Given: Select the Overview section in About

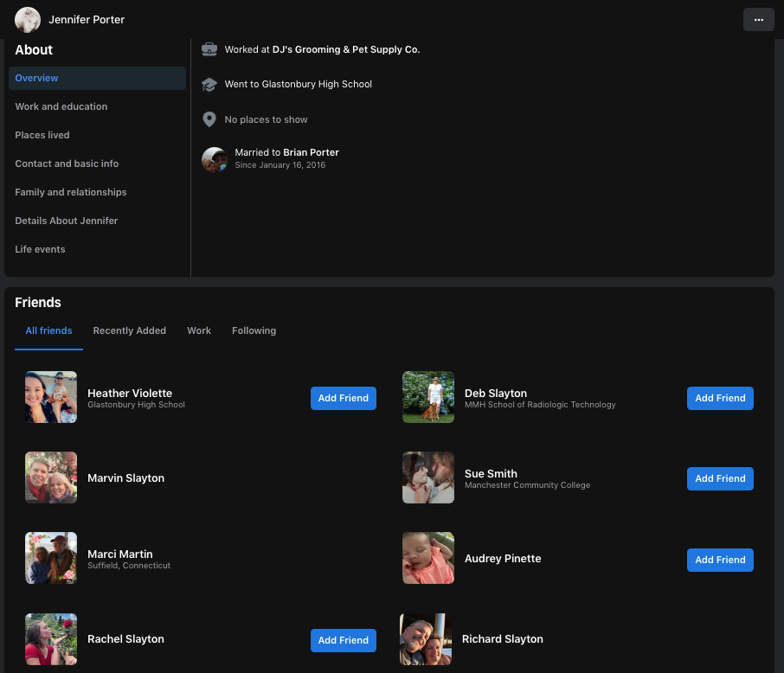Looking at the screenshot, I should [97, 78].
